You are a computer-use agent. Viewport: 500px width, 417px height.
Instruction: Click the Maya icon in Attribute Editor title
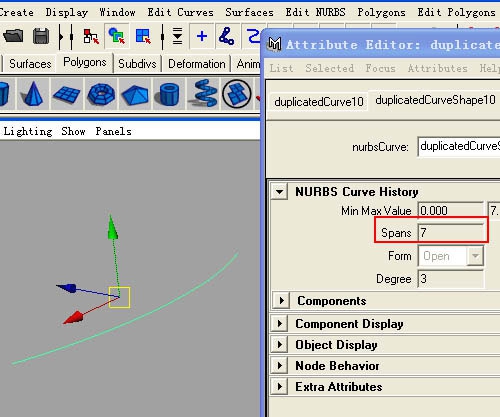pyautogui.click(x=275, y=44)
